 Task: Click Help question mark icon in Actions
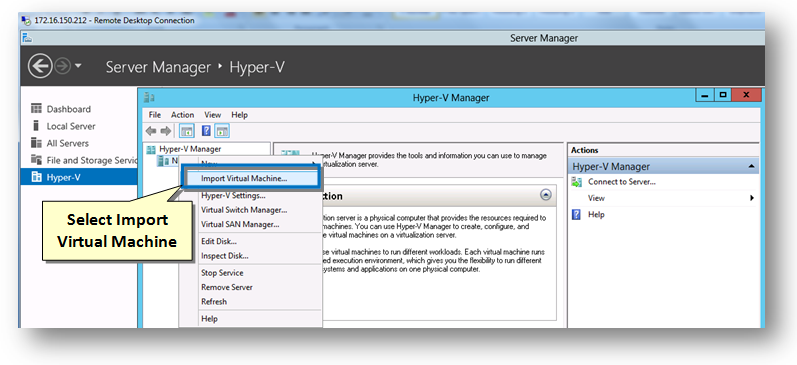click(576, 215)
